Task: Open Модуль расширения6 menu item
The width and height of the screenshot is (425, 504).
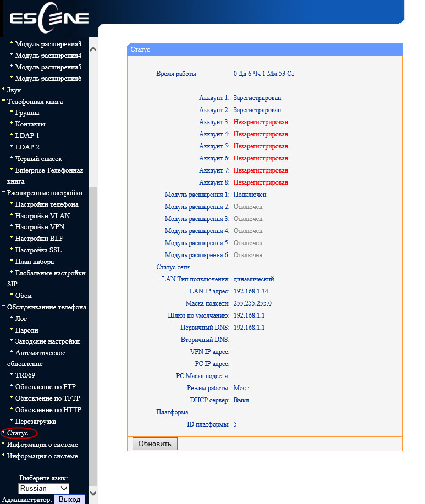Action: (48, 79)
